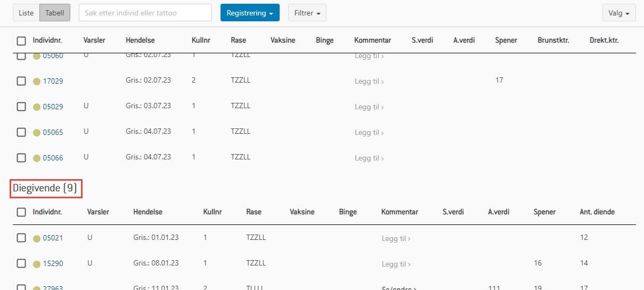Click status dot beside individ 05021
Viewport: 644px width, 290px height.
(37, 238)
